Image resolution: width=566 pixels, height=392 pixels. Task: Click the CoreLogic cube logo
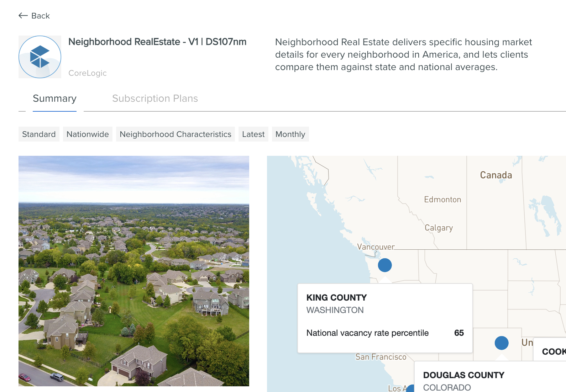40,57
